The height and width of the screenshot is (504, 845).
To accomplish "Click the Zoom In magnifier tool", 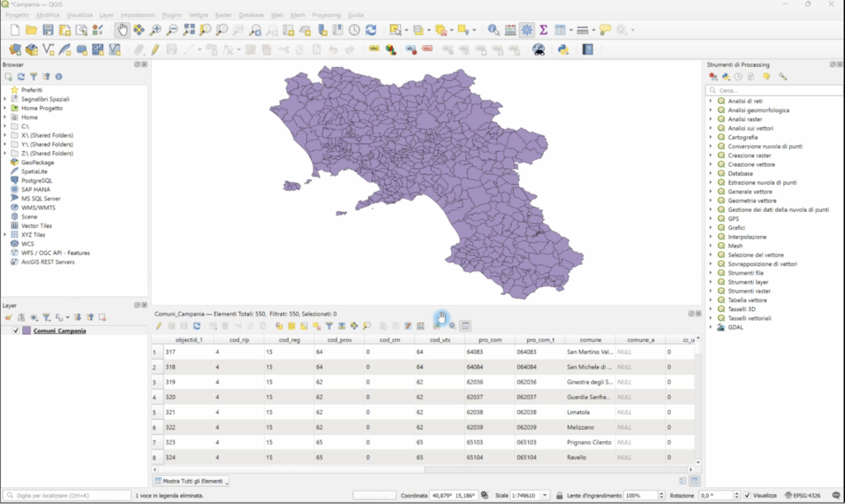I will [x=156, y=31].
